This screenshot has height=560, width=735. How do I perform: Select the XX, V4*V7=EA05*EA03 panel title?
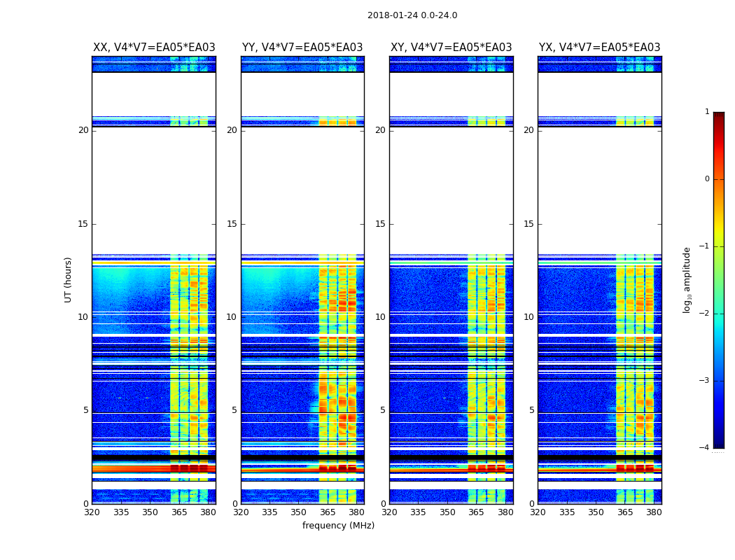[x=154, y=48]
